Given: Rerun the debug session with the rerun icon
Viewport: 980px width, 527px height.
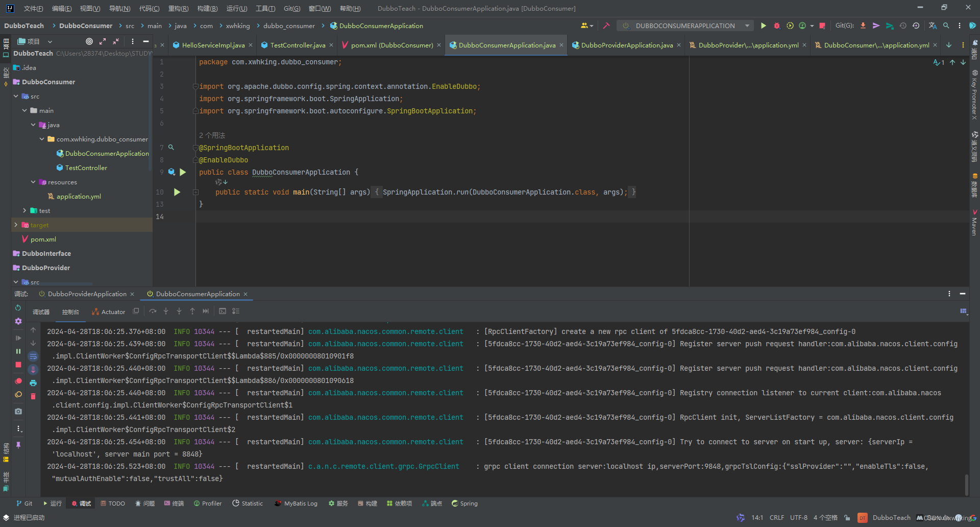Looking at the screenshot, I should (18, 308).
